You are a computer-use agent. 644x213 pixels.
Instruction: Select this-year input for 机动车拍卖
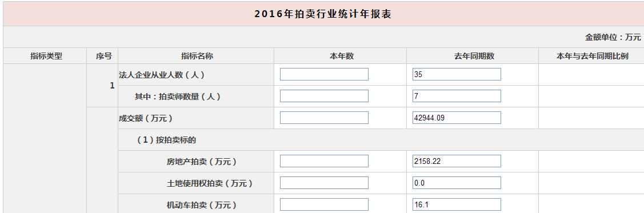[x=324, y=205]
